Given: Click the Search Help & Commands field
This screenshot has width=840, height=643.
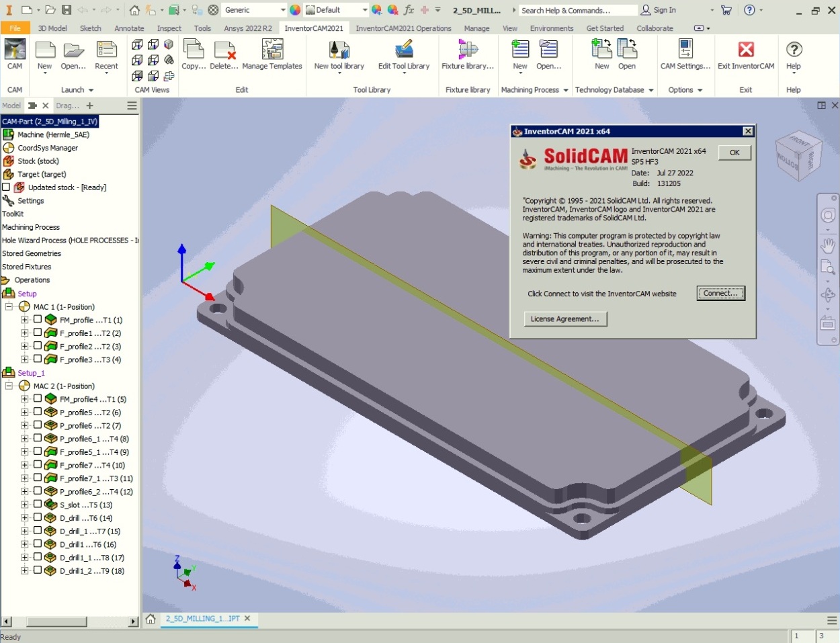Looking at the screenshot, I should pos(579,10).
